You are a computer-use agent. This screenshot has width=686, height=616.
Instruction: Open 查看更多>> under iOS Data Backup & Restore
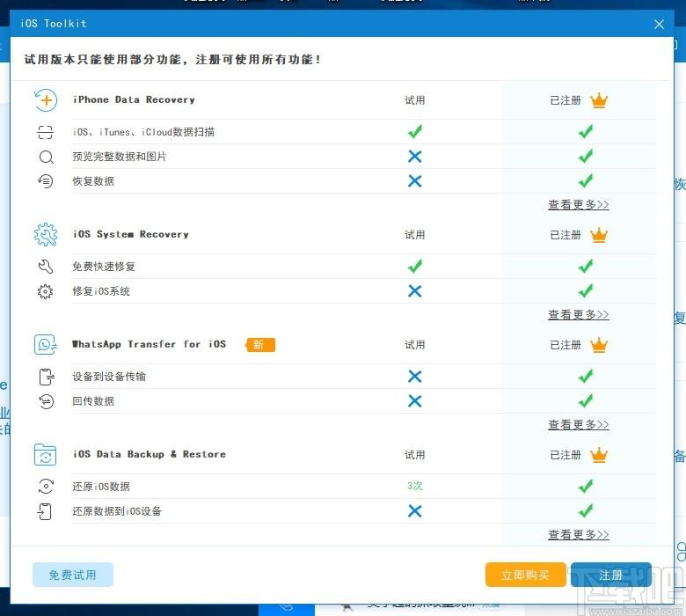coord(579,534)
